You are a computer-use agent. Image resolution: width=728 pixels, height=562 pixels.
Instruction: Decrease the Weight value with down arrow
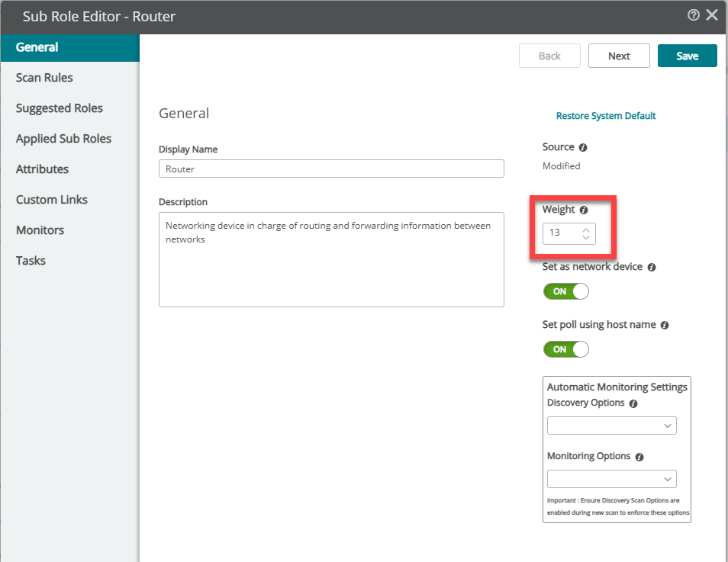(586, 237)
